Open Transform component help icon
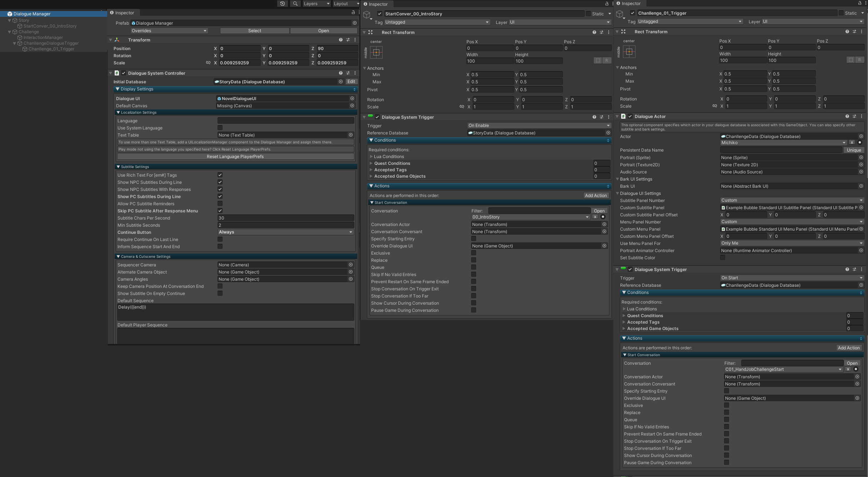Screen dimensions: 868x477 340,40
